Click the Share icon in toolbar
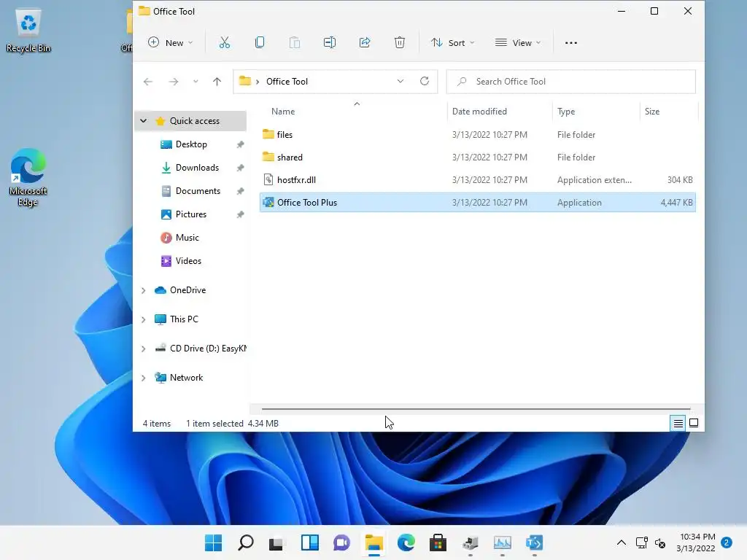Image resolution: width=747 pixels, height=560 pixels. (x=365, y=43)
